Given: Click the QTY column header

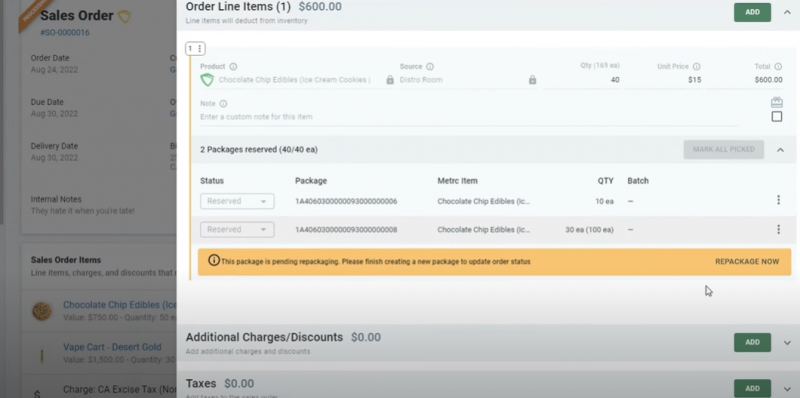Looking at the screenshot, I should coord(606,181).
